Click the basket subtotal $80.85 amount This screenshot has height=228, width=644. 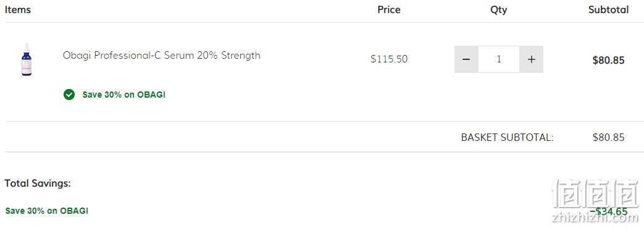click(x=608, y=137)
